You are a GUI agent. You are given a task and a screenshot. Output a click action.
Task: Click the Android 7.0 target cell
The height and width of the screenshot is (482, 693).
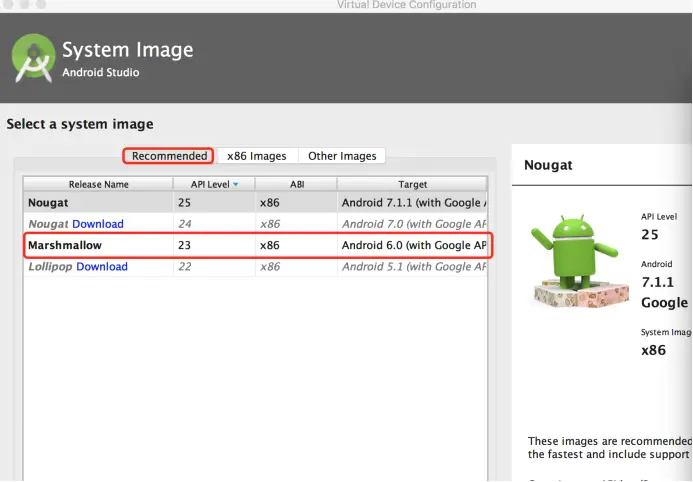click(x=412, y=224)
